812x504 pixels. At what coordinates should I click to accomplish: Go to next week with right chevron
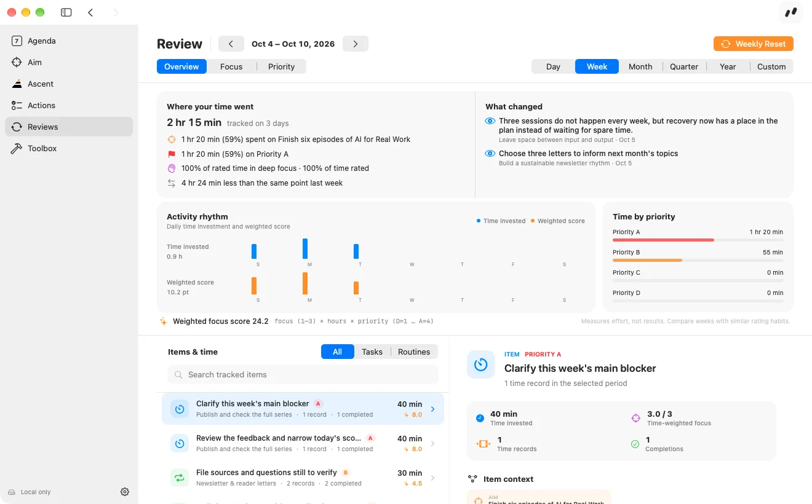[356, 44]
